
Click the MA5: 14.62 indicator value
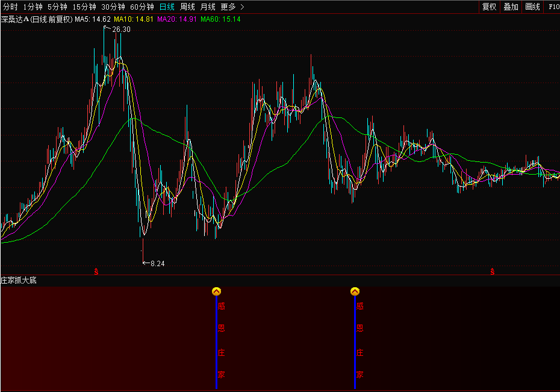click(93, 19)
